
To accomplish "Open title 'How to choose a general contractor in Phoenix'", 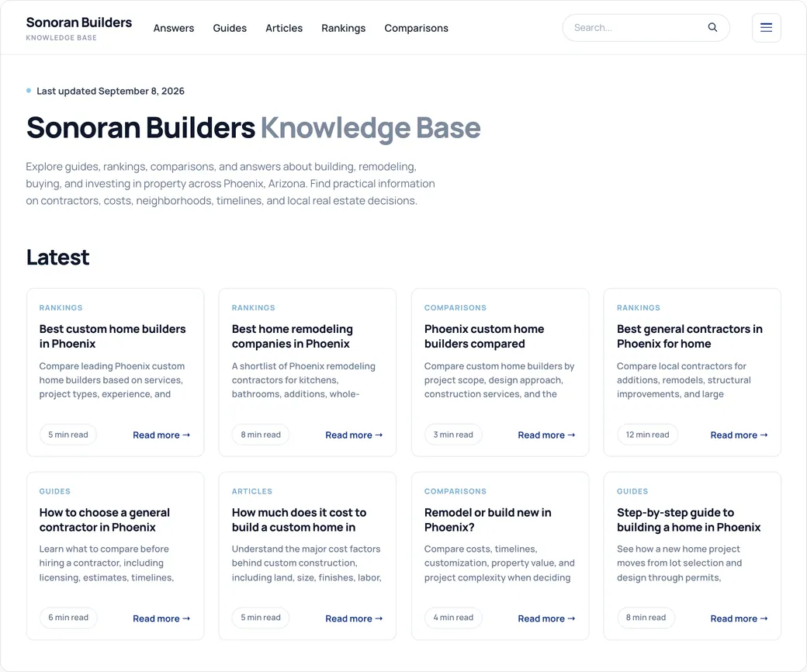I will [104, 520].
